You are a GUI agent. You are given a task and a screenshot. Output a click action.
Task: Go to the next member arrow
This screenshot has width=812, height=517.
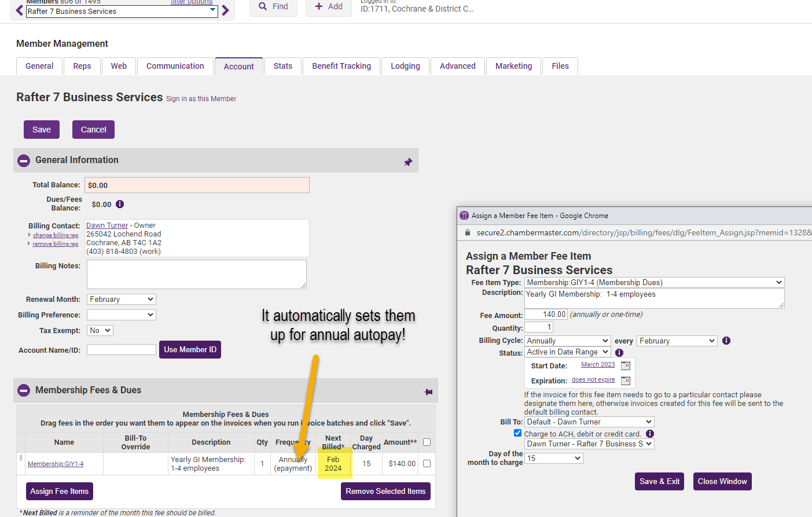click(x=226, y=10)
